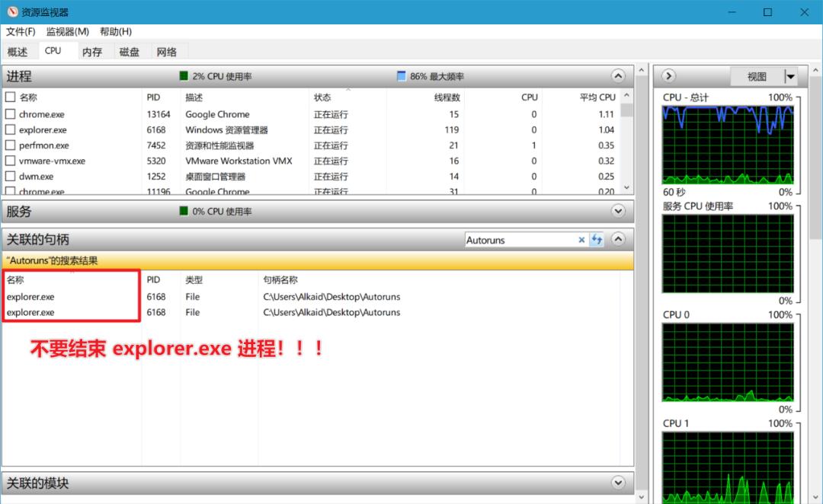Image resolution: width=823 pixels, height=504 pixels.
Task: Check the chrome.exe process checkbox
Action: (x=11, y=114)
